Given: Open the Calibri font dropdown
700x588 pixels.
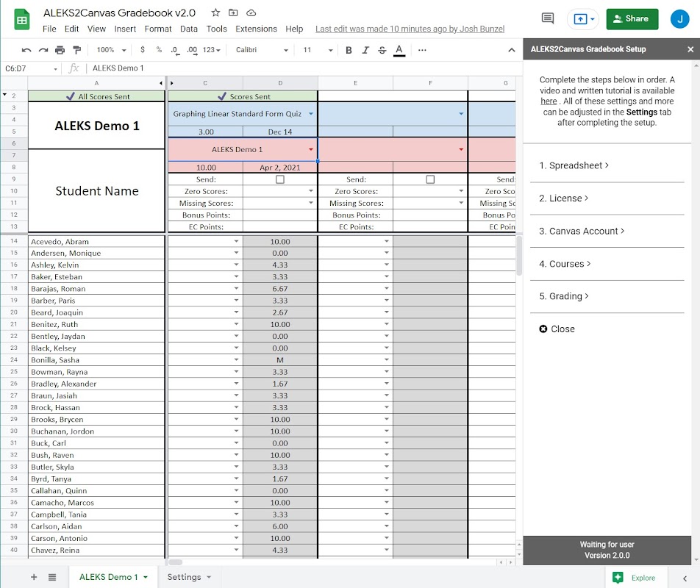Looking at the screenshot, I should (262, 50).
